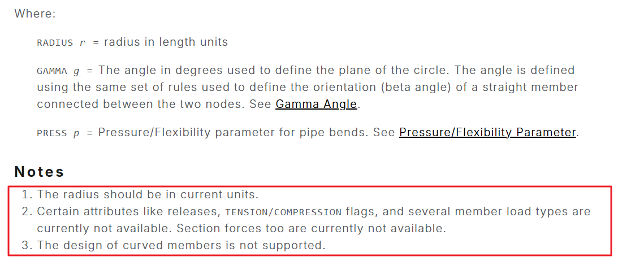Open the Gamma Angle link

click(x=316, y=105)
